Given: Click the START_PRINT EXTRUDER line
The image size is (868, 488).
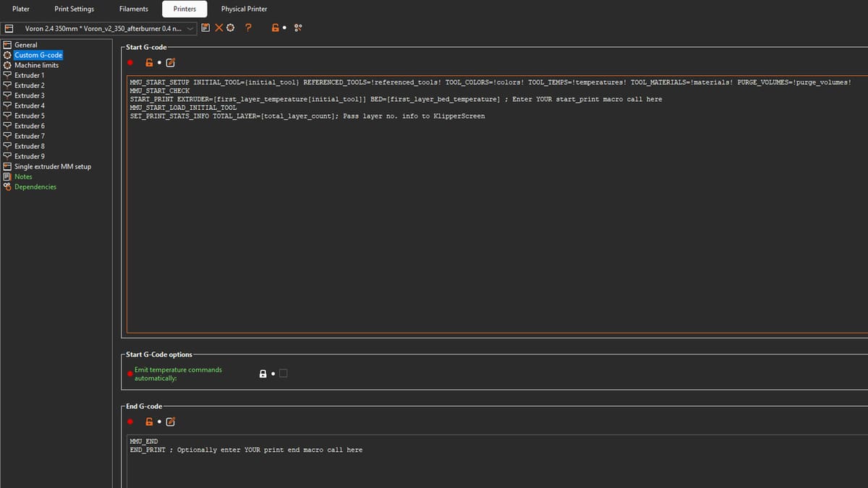Looking at the screenshot, I should [396, 99].
